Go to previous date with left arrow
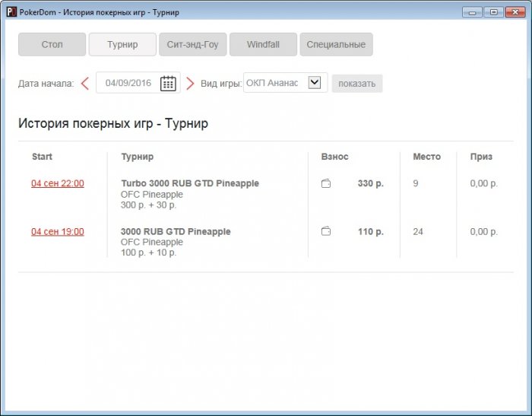The height and width of the screenshot is (416, 532). [x=85, y=84]
